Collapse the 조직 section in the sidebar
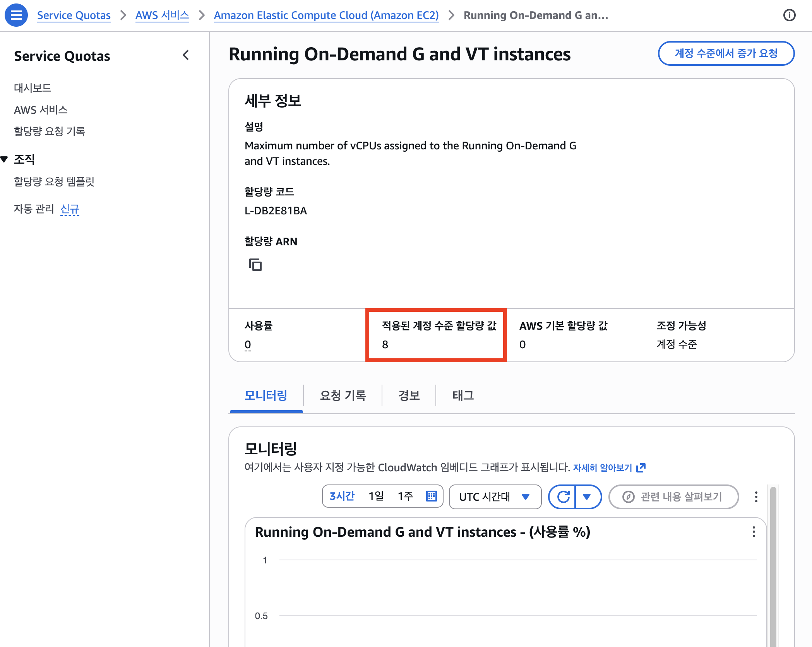 [x=5, y=159]
